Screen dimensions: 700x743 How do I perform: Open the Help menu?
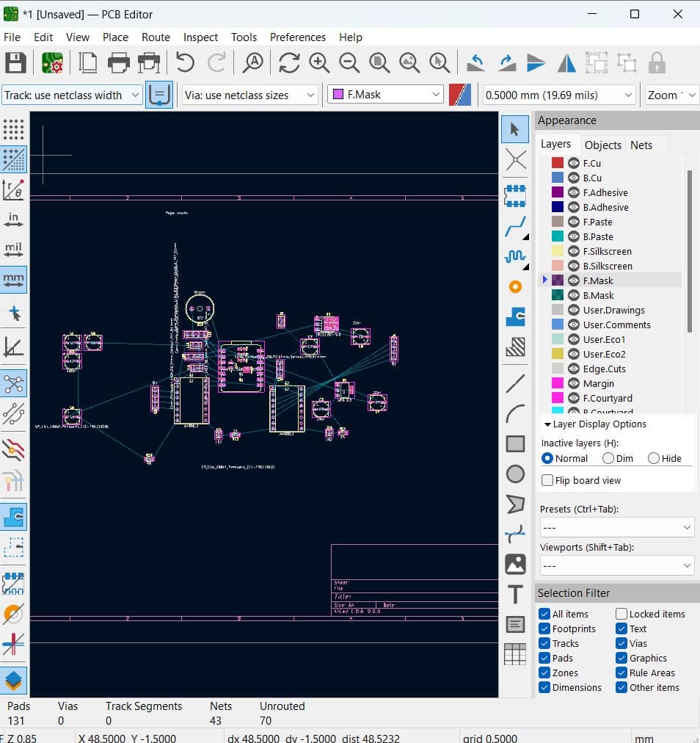(351, 37)
